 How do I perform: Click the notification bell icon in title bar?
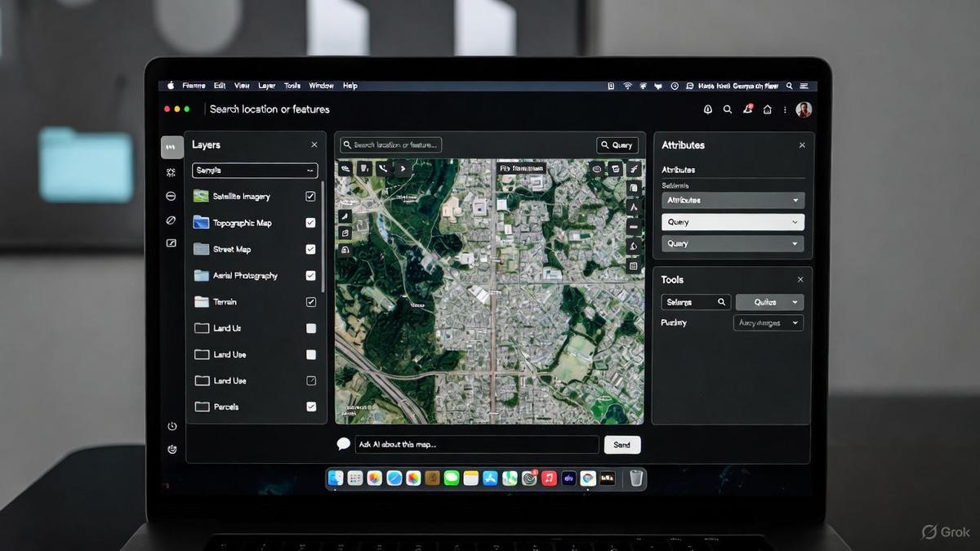(x=707, y=109)
